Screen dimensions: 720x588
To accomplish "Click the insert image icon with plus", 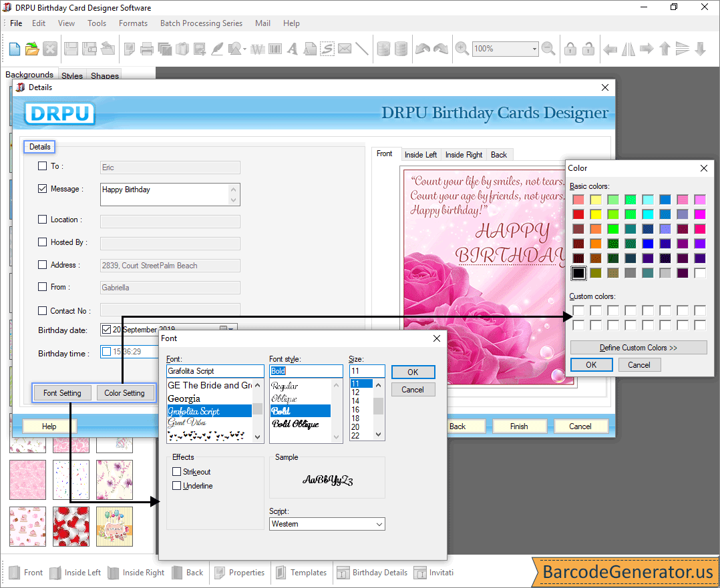I will click(199, 49).
